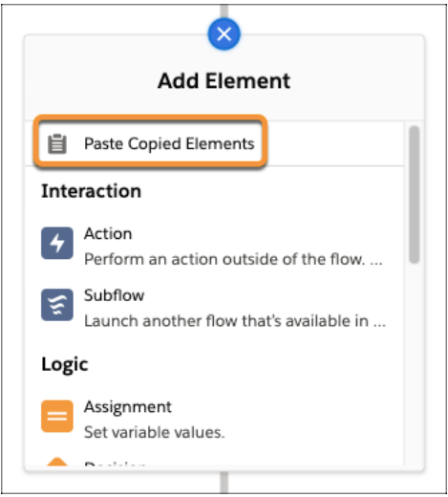Screen dimensions: 448x497
Task: Select the Assignment element title
Action: pos(128,407)
